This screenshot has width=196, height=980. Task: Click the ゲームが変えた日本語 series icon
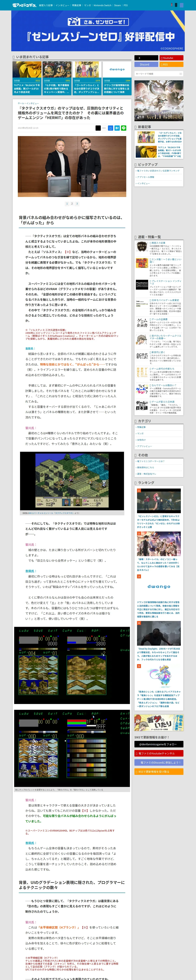coord(142,406)
